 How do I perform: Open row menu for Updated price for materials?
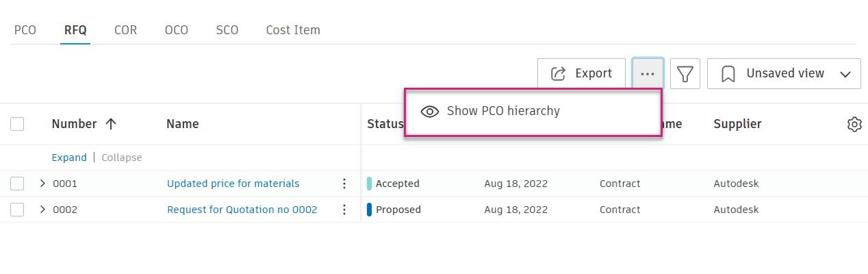point(344,184)
